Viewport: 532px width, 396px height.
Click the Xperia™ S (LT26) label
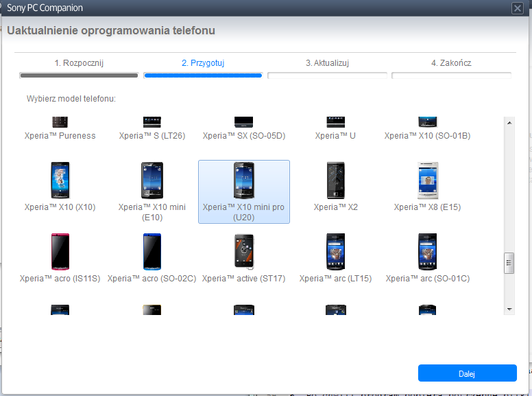pos(152,136)
